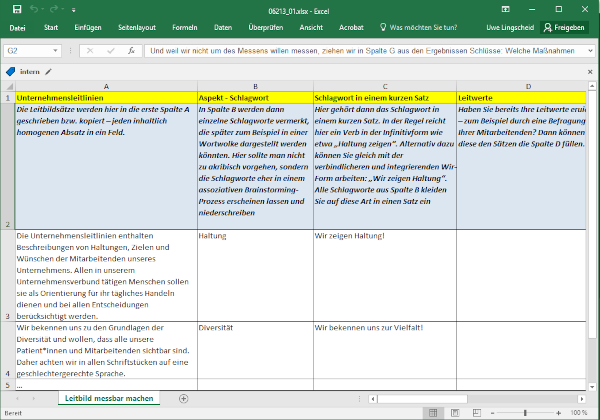
Task: Click the pencil edit icon next to intern
Action: click(x=48, y=72)
